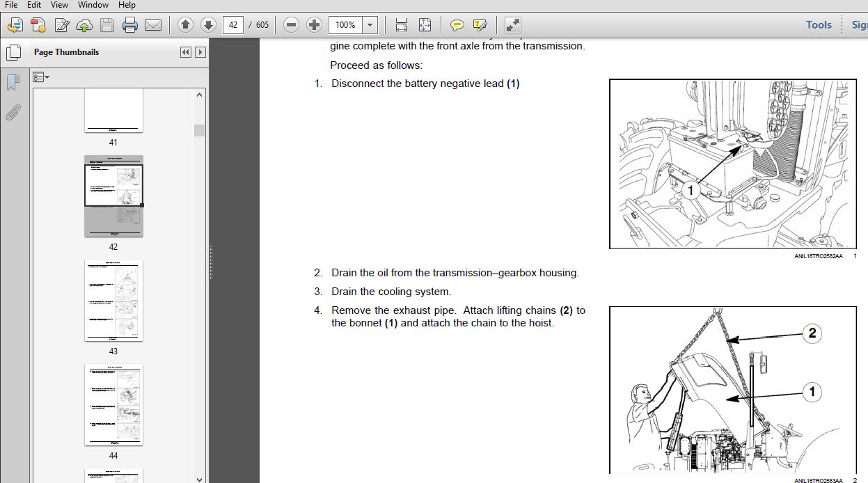Image resolution: width=868 pixels, height=483 pixels.
Task: Expand the thumbnails panel with right arrow
Action: click(200, 52)
